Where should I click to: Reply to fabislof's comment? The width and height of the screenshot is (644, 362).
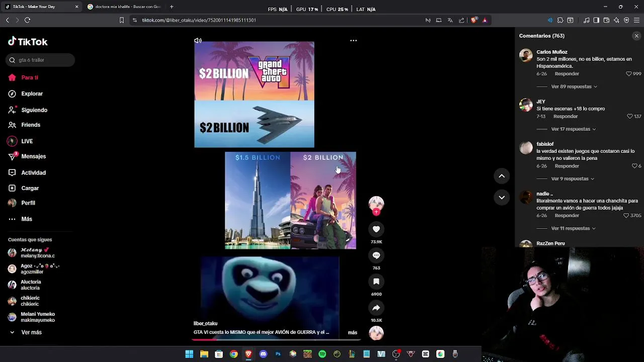pyautogui.click(x=567, y=166)
